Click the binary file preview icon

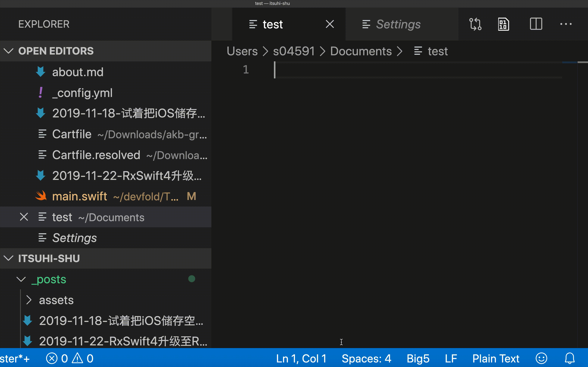[x=503, y=24]
